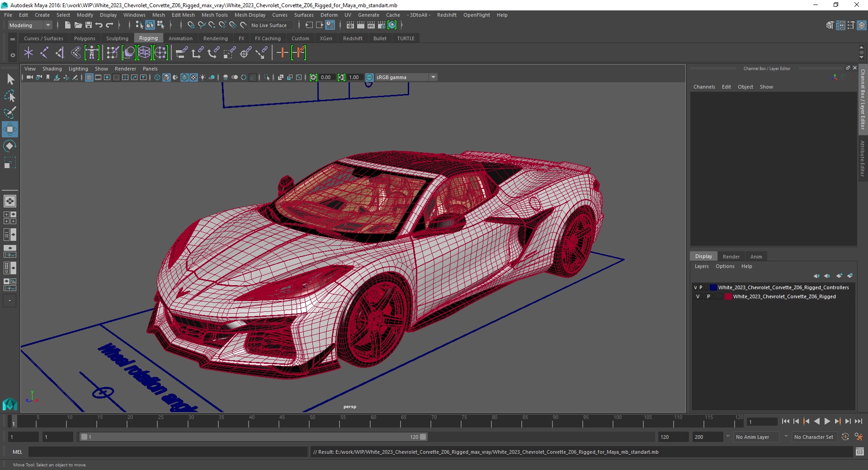868x470 pixels.
Task: Click the New Scene icon
Action: tap(68, 25)
